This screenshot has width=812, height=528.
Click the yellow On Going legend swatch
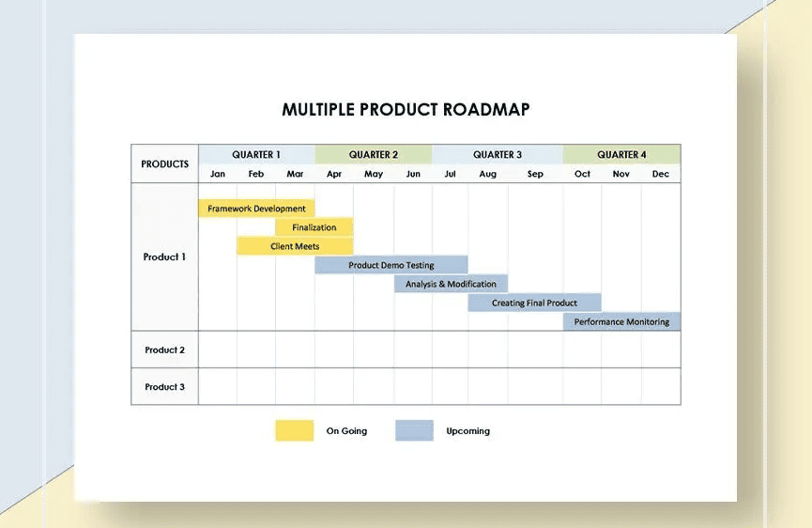click(x=295, y=430)
